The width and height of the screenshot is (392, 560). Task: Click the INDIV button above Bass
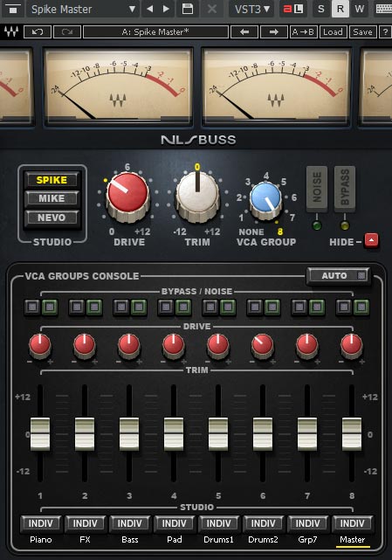(129, 523)
